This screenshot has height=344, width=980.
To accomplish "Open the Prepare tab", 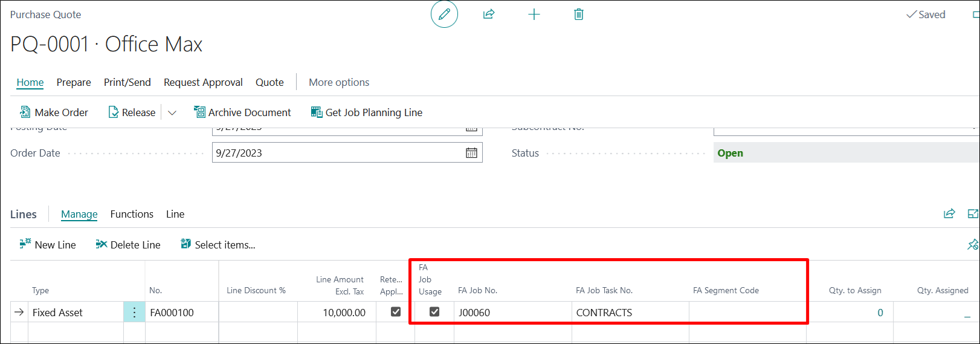I will (x=74, y=82).
